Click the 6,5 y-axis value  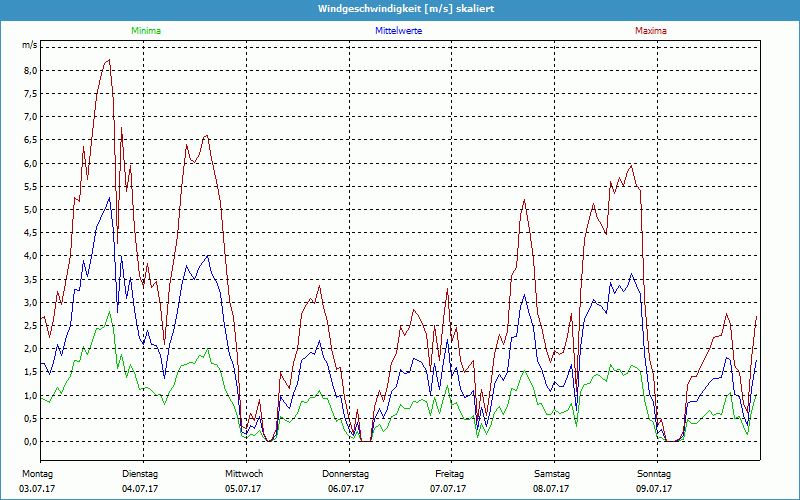pyautogui.click(x=31, y=140)
